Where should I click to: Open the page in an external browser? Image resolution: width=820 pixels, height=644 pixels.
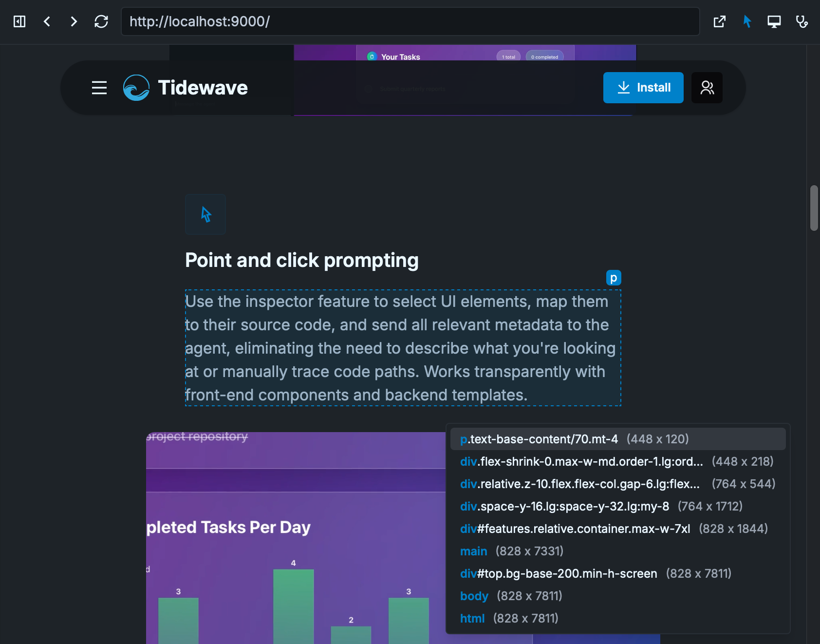pos(720,21)
